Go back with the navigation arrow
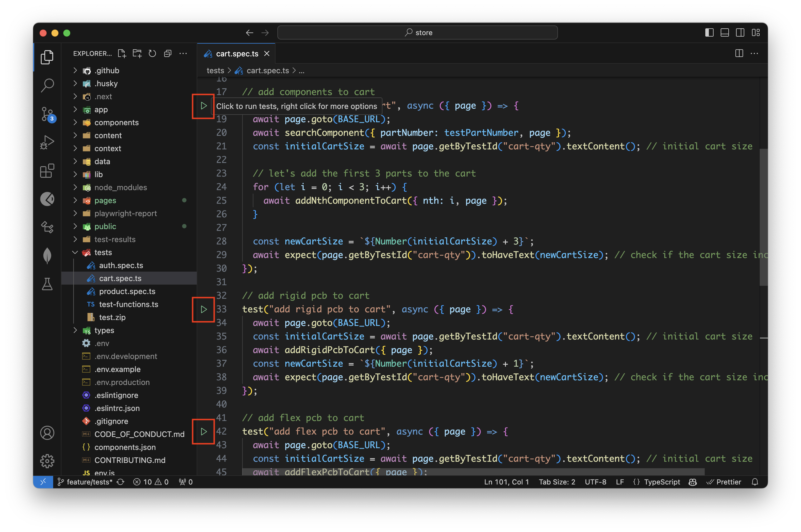This screenshot has height=532, width=801. click(x=250, y=32)
